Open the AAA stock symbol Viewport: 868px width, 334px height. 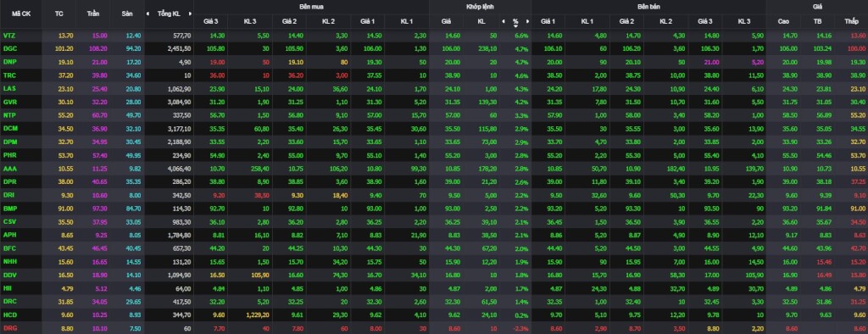(10, 168)
